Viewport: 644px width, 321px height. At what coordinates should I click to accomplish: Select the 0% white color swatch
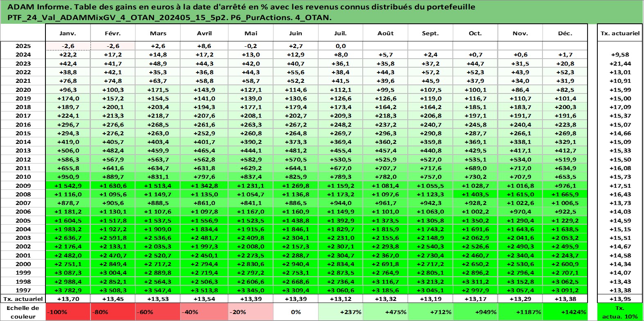pos(296,312)
